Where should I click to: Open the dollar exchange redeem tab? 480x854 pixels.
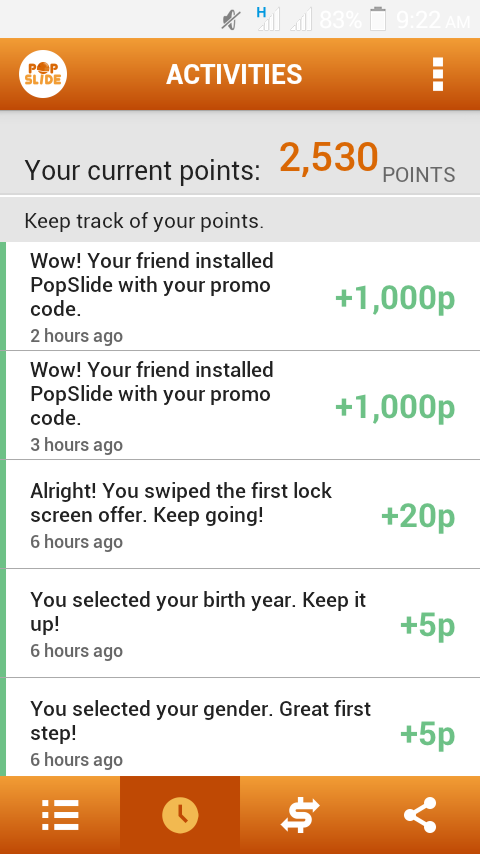point(300,815)
